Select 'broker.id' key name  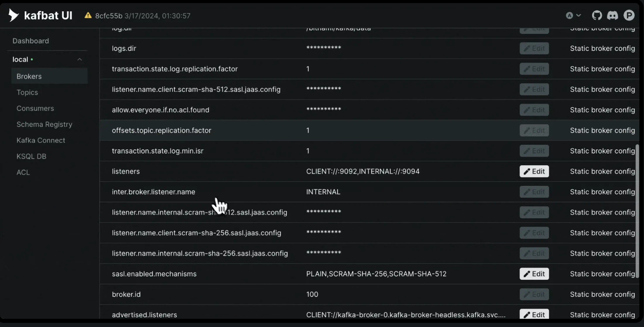coord(126,295)
